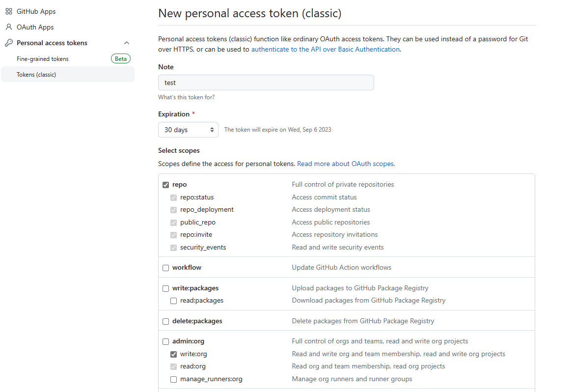Click the Personal access tokens key icon

(x=9, y=43)
